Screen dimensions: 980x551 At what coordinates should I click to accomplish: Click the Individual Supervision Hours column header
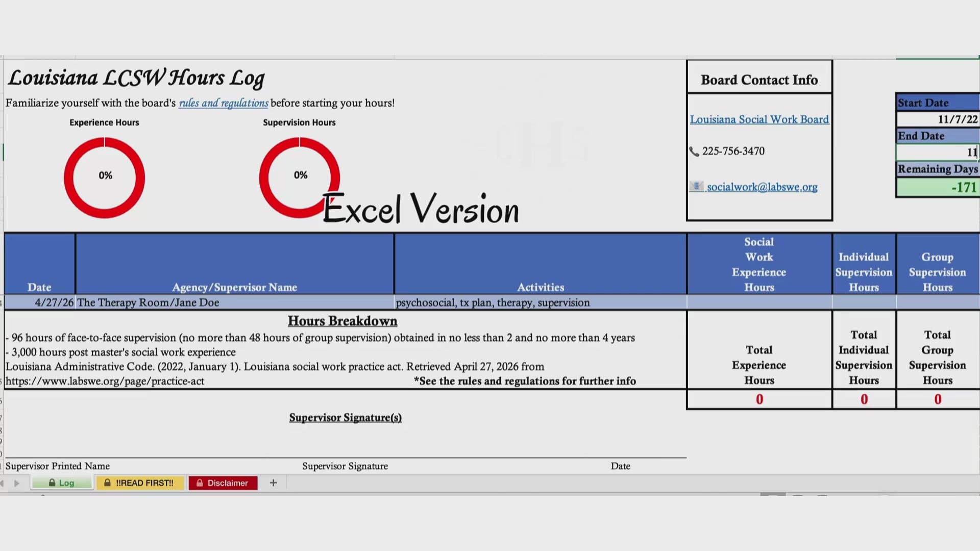[864, 264]
